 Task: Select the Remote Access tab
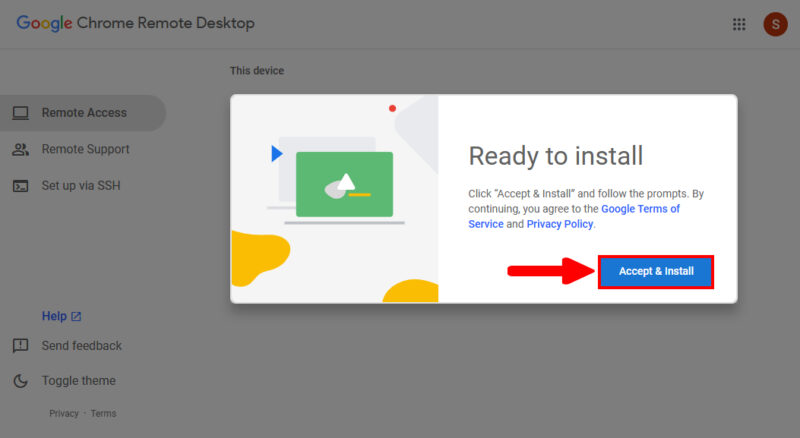coord(83,113)
